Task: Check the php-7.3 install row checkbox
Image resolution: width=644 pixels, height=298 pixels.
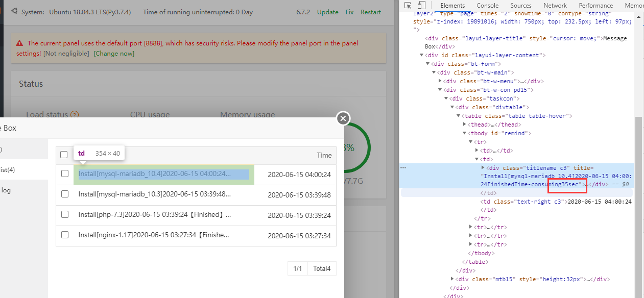Action: 65,215
